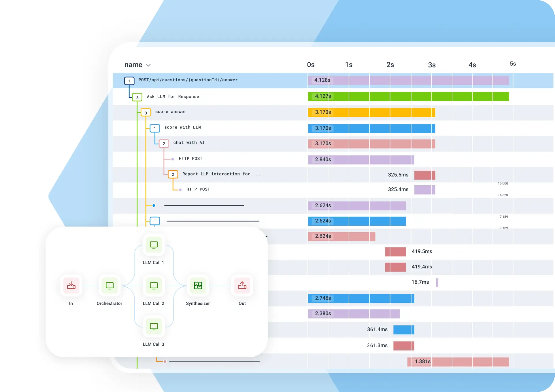
Task: Open the Synthesizer puzzle node
Action: point(198,286)
